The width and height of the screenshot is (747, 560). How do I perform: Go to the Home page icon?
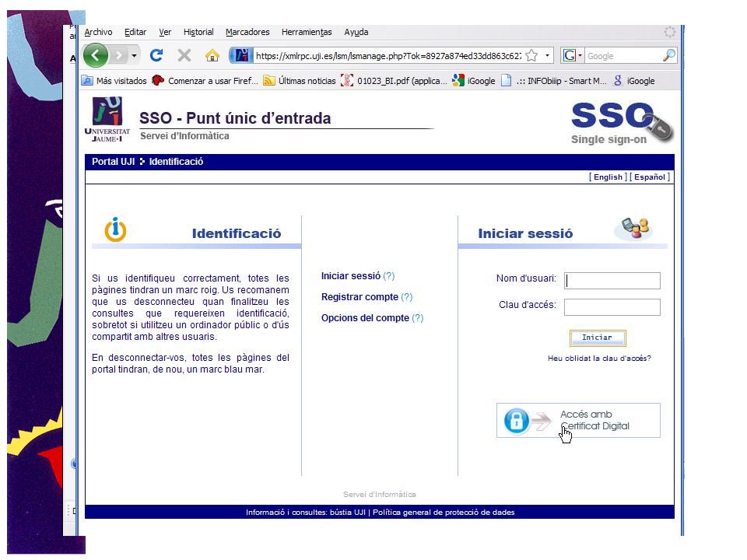pyautogui.click(x=212, y=56)
